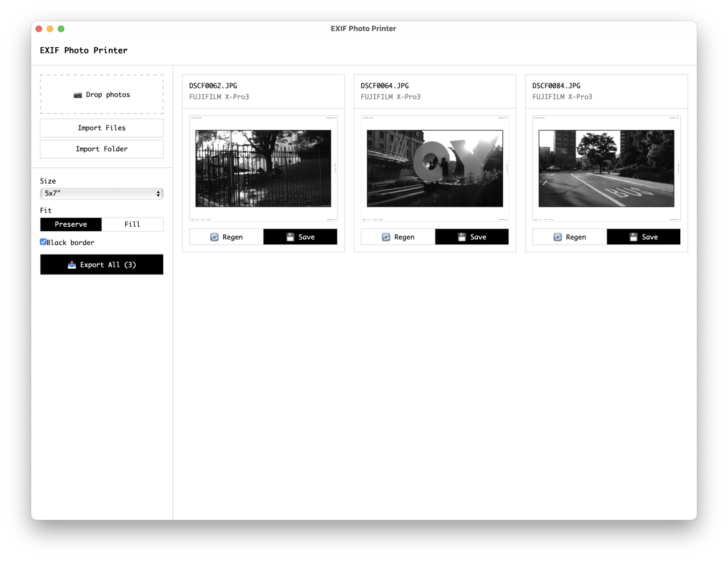728x561 pixels.
Task: Click the Import Folder button
Action: pyautogui.click(x=101, y=148)
